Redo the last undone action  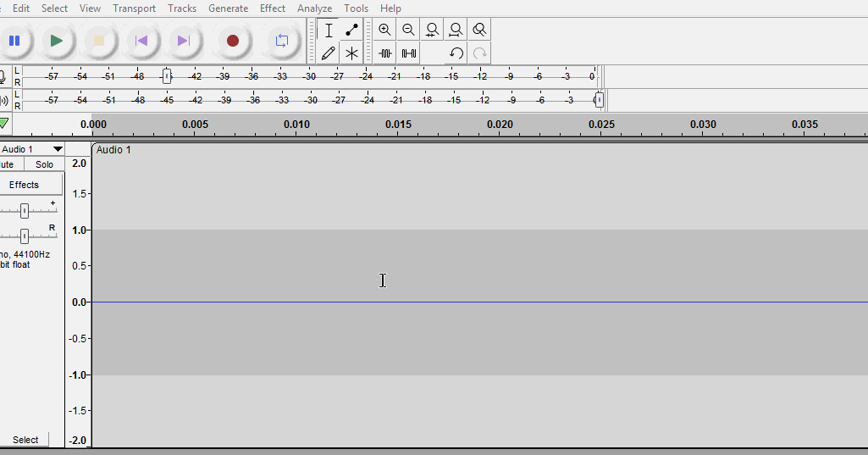[x=479, y=53]
